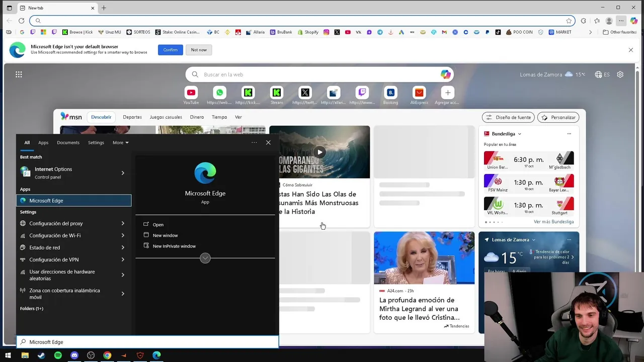The height and width of the screenshot is (362, 644).
Task: Focus the Buscar en la web field
Action: [x=319, y=74]
